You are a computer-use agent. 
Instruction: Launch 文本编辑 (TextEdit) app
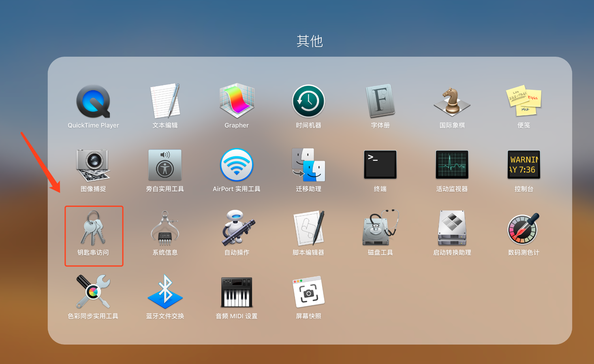coord(165,102)
